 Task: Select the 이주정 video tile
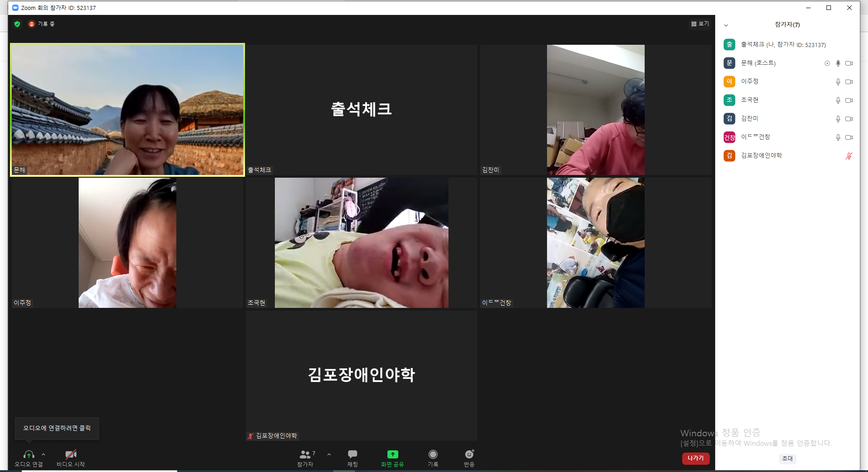point(127,242)
